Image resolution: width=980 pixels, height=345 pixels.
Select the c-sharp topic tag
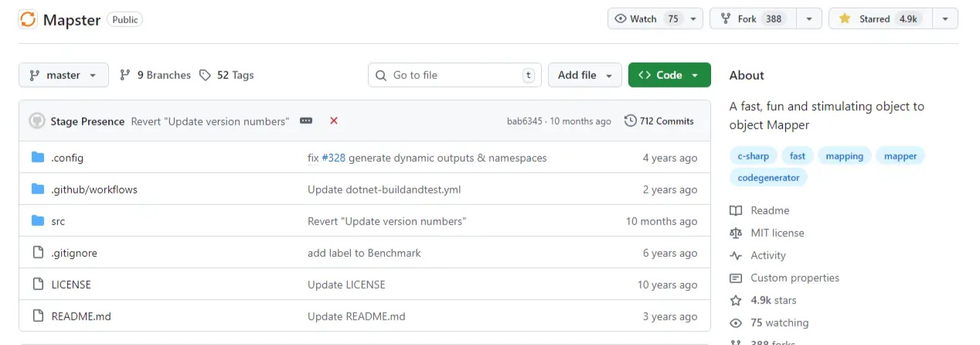click(753, 155)
